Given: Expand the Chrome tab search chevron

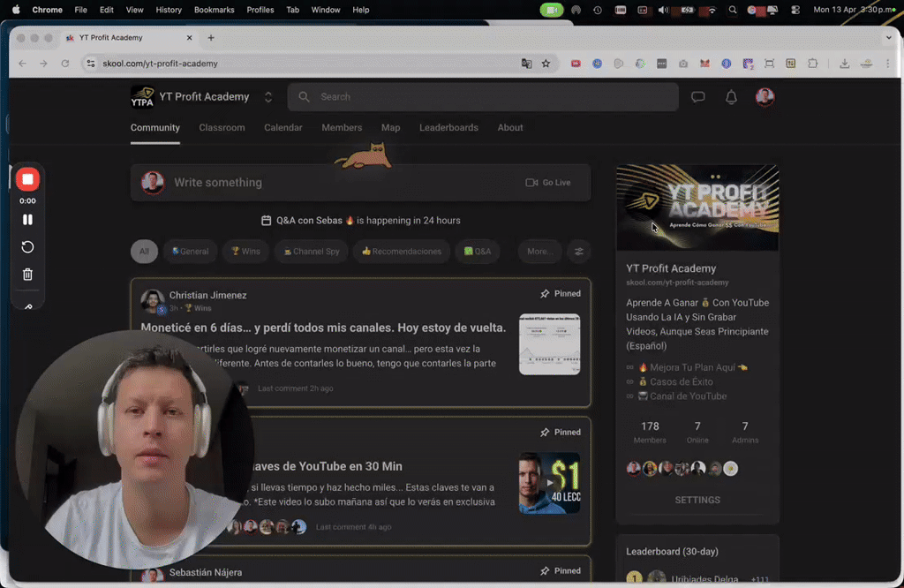Looking at the screenshot, I should point(888,37).
